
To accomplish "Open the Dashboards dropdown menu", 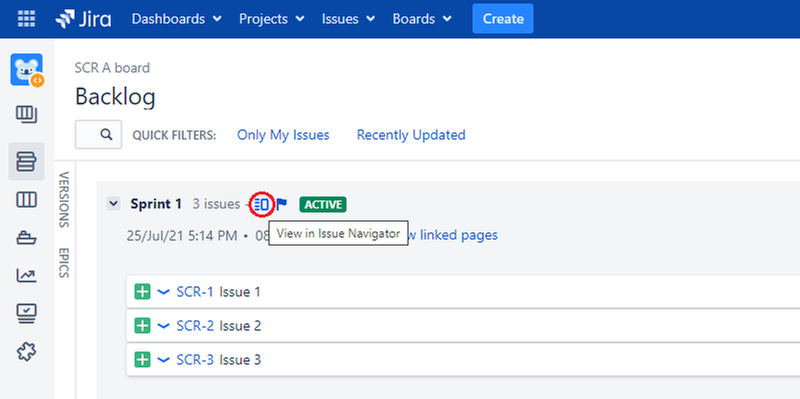I will [177, 19].
